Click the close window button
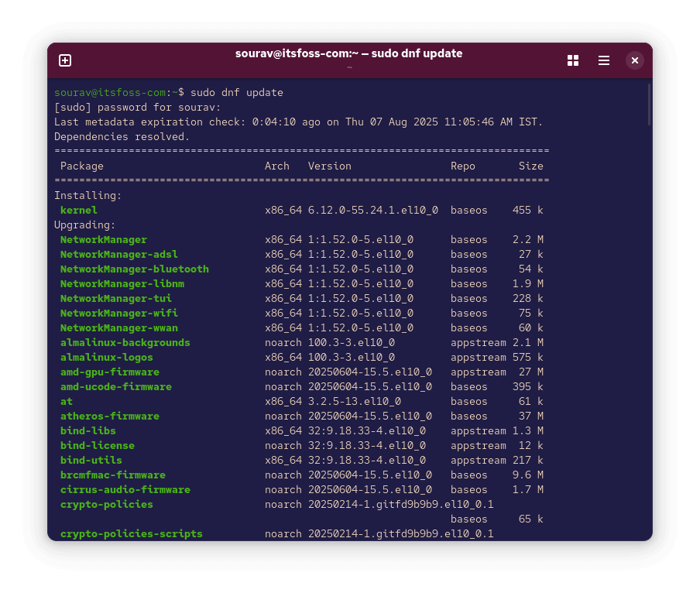 pos(634,60)
